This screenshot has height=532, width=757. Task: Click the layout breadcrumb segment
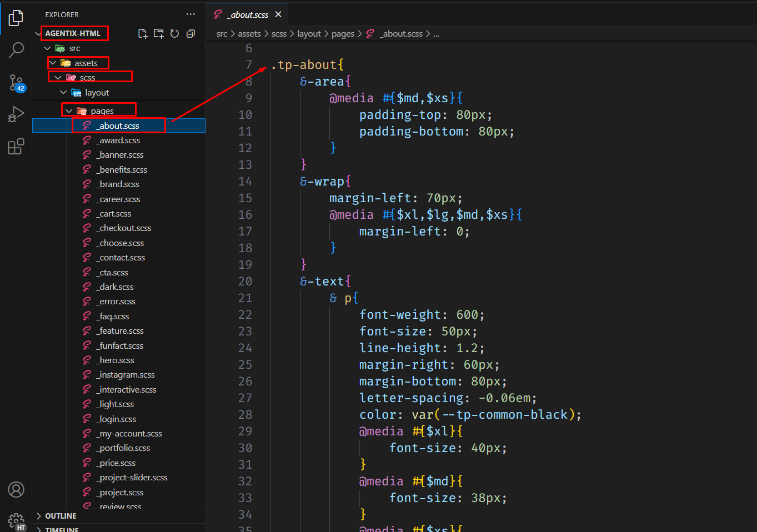point(309,34)
